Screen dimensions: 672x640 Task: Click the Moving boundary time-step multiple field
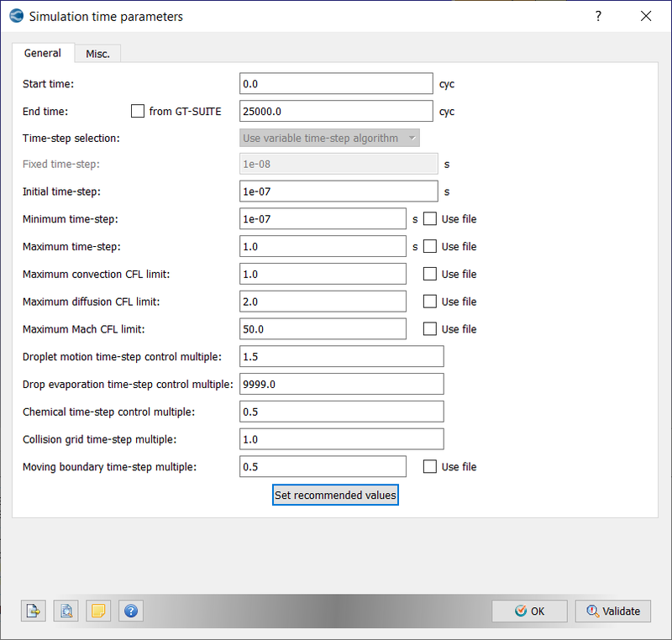(x=323, y=466)
